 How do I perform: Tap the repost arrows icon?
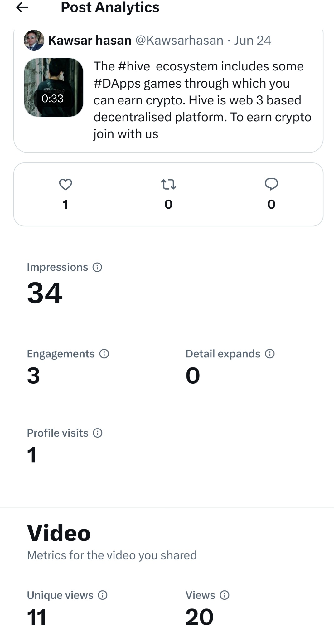pyautogui.click(x=168, y=184)
